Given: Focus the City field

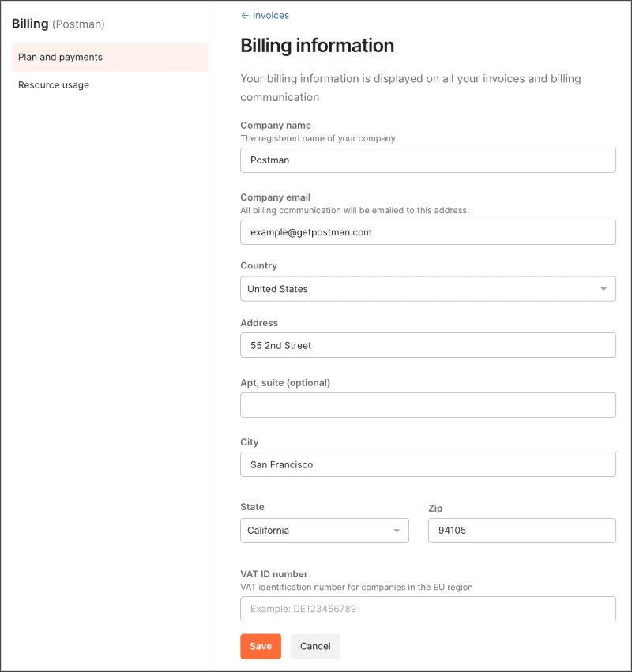Looking at the screenshot, I should click(x=428, y=464).
